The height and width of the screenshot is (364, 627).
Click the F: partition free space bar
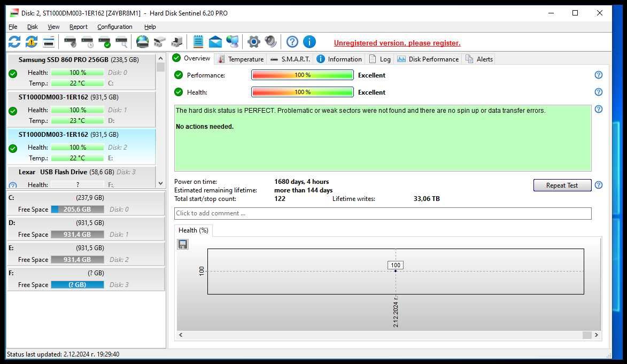tap(77, 285)
